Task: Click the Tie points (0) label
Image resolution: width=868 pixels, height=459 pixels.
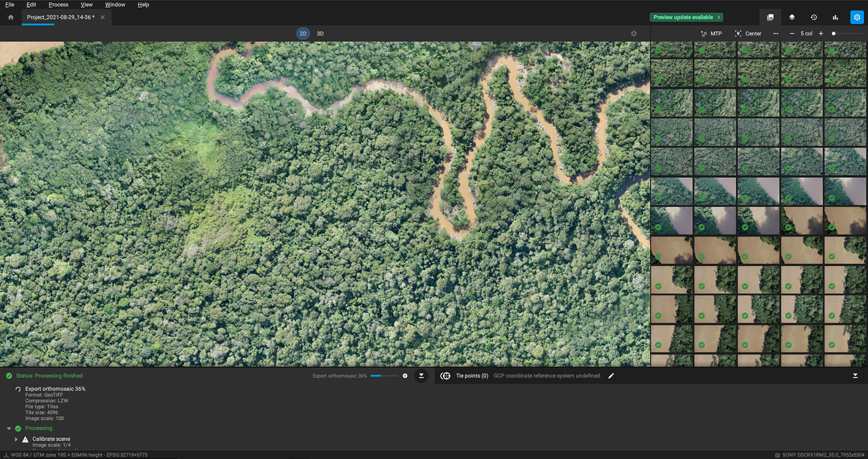Action: point(472,376)
